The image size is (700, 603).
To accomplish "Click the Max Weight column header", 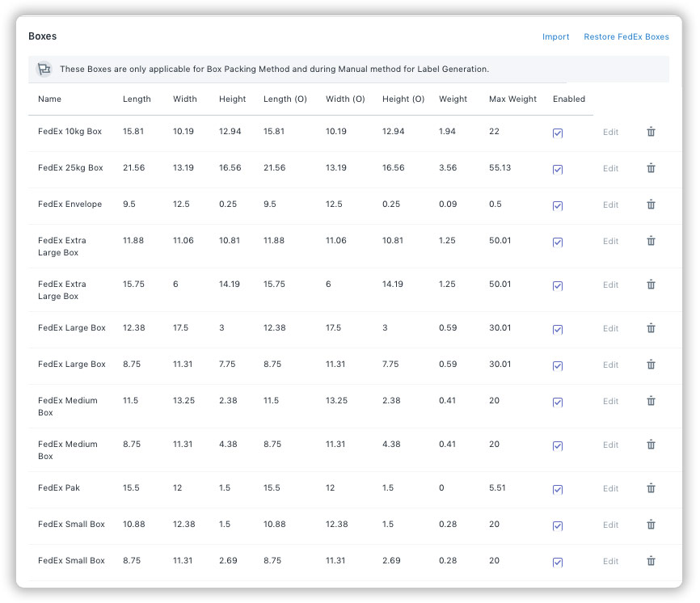I will 512,99.
